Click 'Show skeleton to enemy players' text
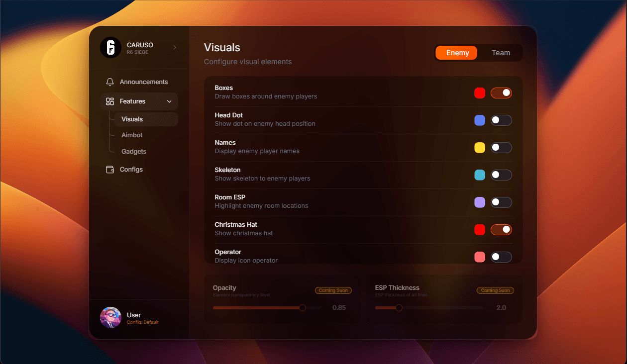Screen dimensions: 627x364 pos(262,179)
